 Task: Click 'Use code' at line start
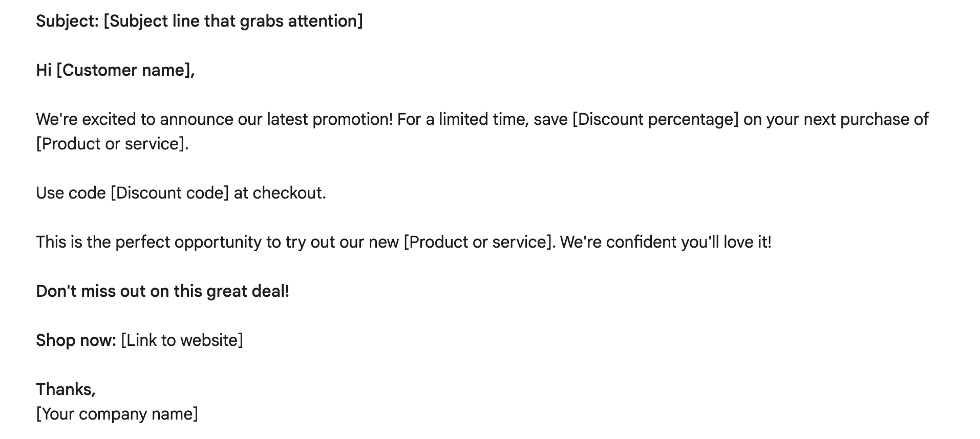[71, 193]
